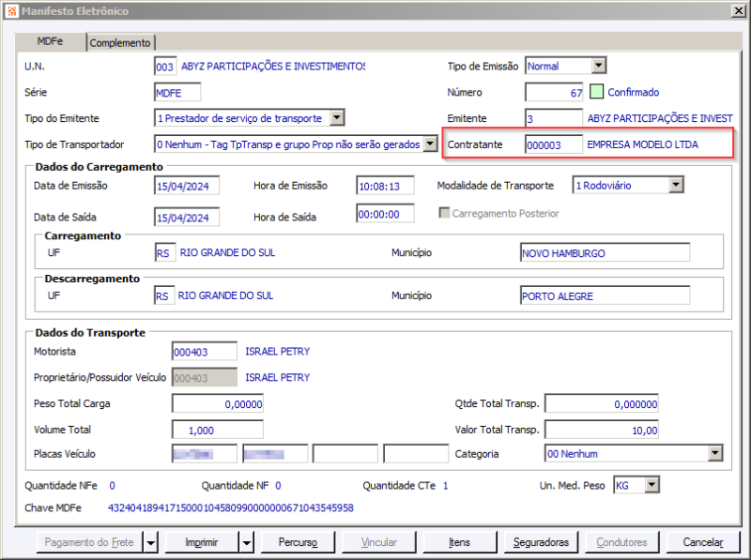751x560 pixels.
Task: Switch to the Complemento tab
Action: click(x=120, y=42)
